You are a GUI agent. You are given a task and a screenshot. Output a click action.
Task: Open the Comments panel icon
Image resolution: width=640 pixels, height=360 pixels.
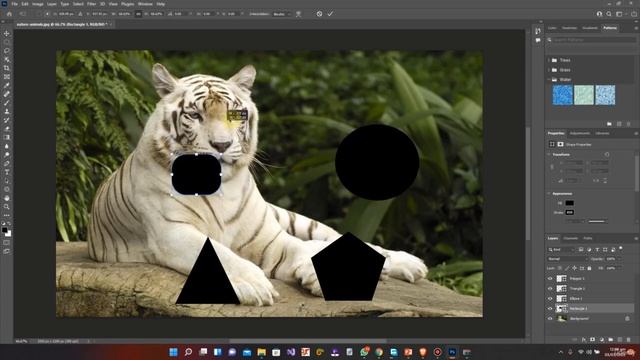point(538,40)
